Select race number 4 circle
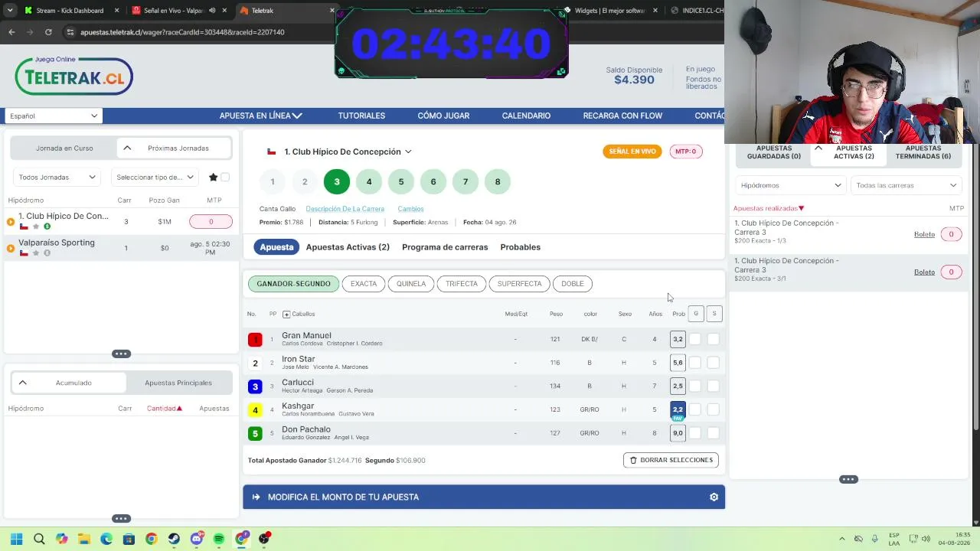The image size is (980, 551). coord(369,182)
